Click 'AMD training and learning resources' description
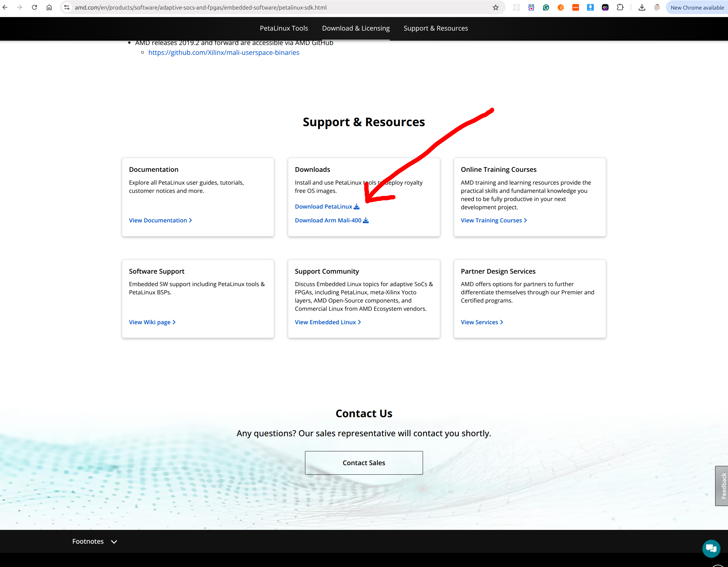The height and width of the screenshot is (567, 728). [526, 195]
